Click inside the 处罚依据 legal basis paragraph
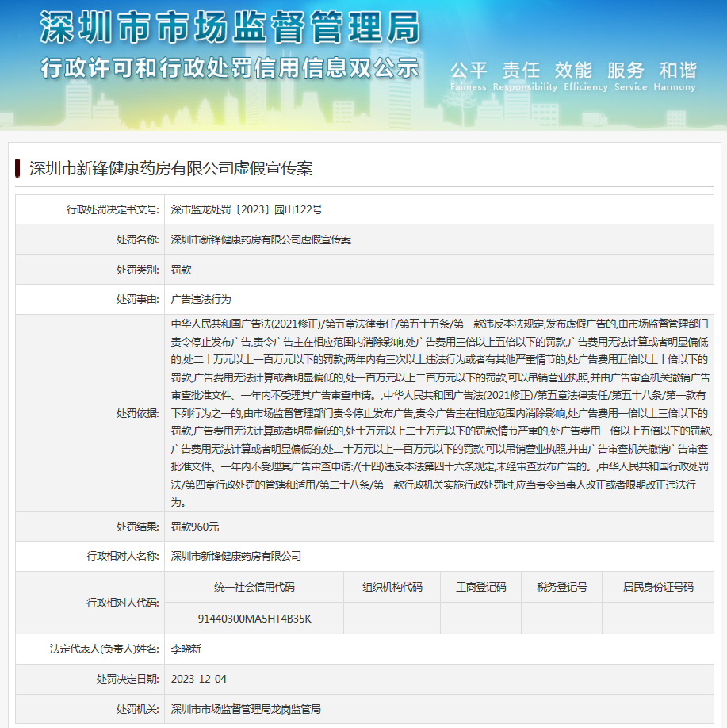 point(441,412)
